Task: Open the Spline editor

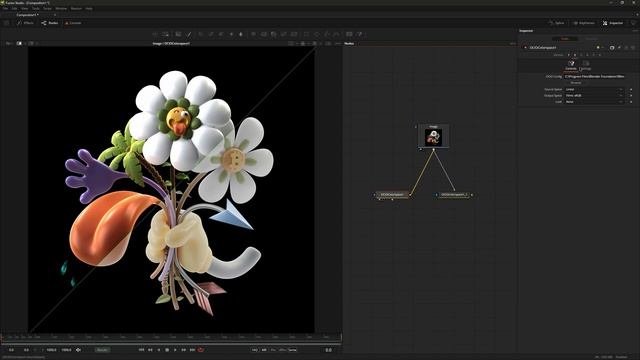Action: pyautogui.click(x=557, y=23)
